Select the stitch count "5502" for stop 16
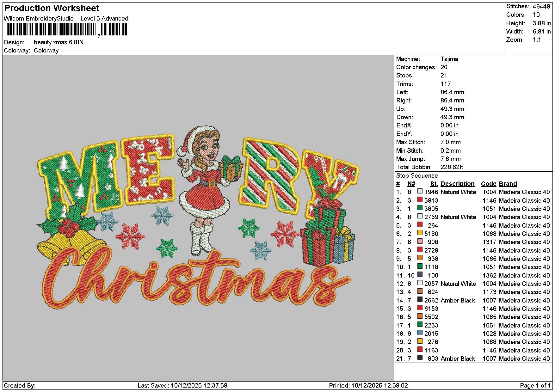This screenshot has height=392, width=555. 431,317
